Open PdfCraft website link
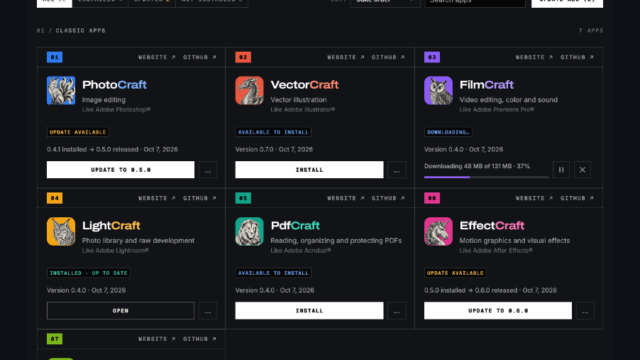The width and height of the screenshot is (640, 360). 346,198
